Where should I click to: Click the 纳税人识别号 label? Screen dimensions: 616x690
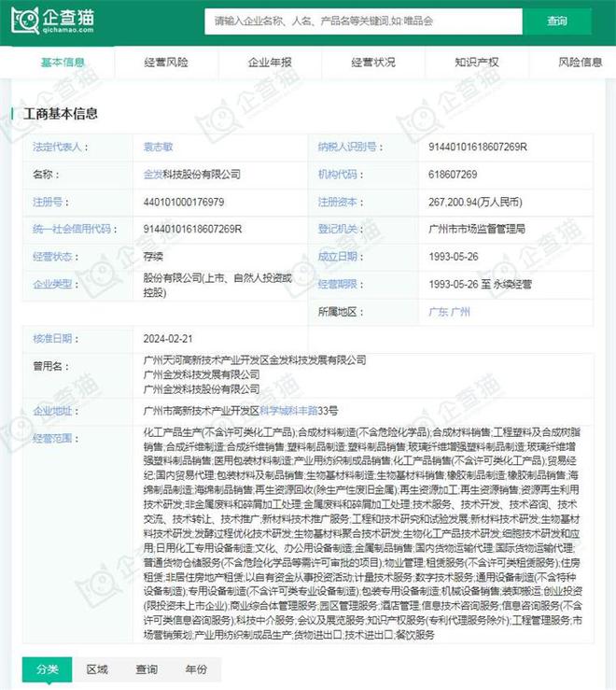350,147
